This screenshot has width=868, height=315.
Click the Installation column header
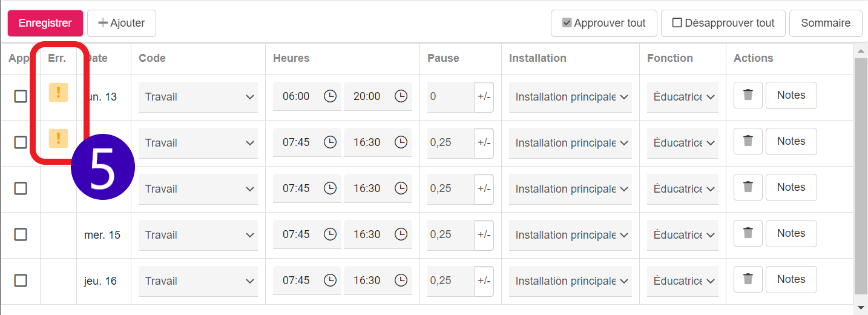538,58
